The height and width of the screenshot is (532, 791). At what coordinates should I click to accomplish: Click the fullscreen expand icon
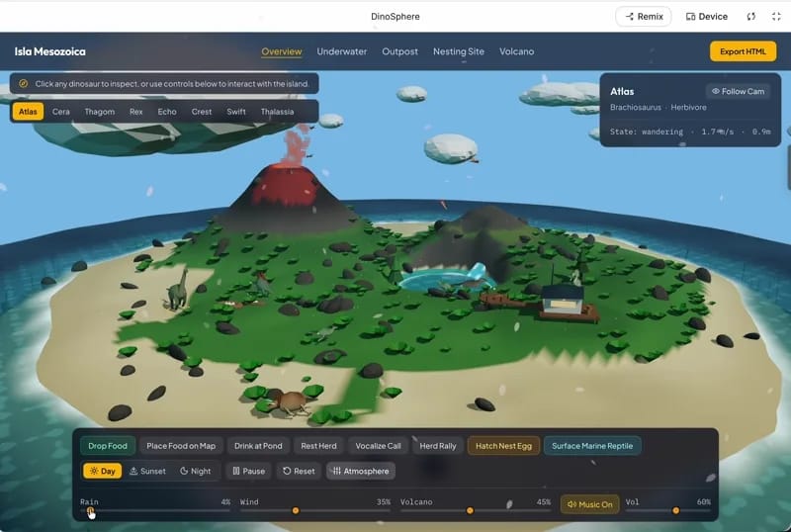tap(776, 17)
